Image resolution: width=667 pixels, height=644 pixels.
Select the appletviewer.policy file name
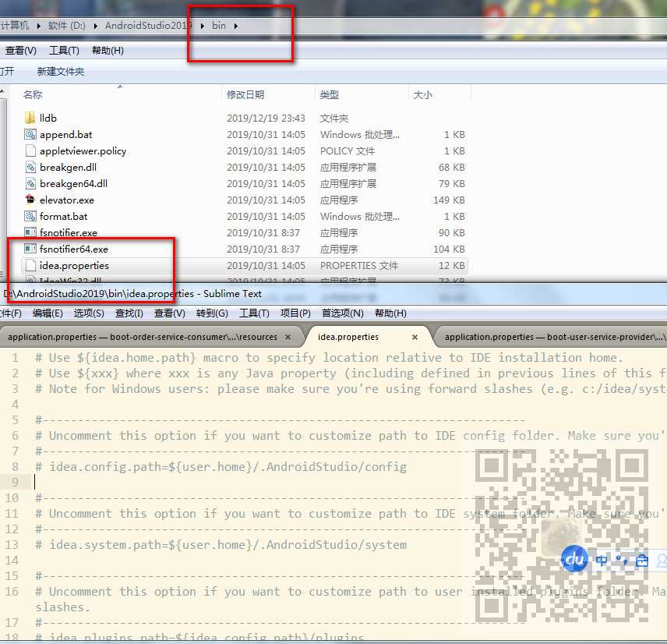click(x=83, y=151)
